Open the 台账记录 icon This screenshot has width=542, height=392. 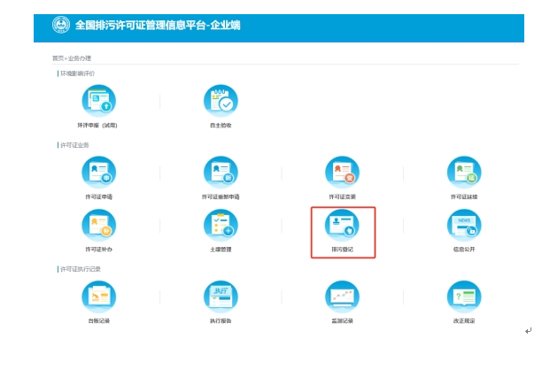pyautogui.click(x=99, y=296)
